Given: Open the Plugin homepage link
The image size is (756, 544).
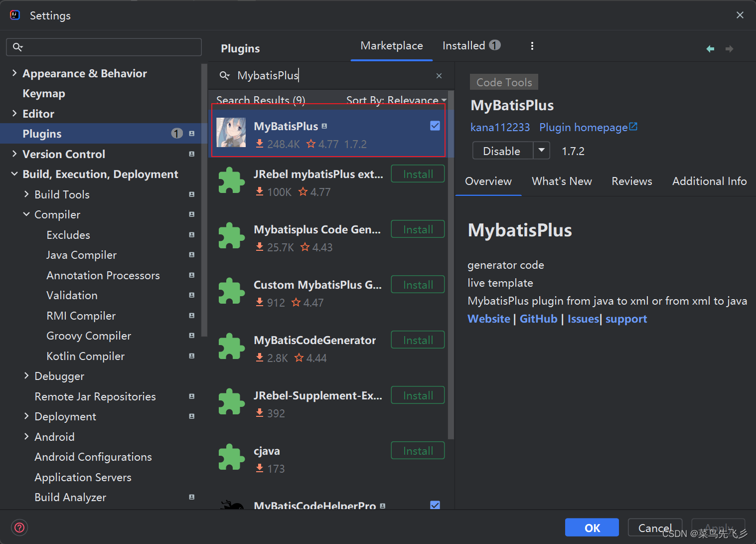Looking at the screenshot, I should 583,127.
